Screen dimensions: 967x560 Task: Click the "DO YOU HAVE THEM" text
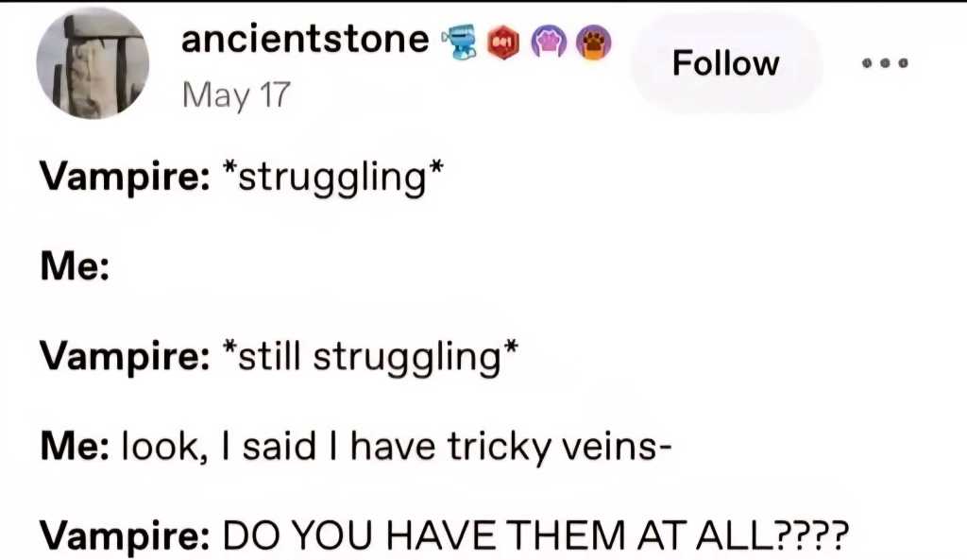tap(399, 535)
